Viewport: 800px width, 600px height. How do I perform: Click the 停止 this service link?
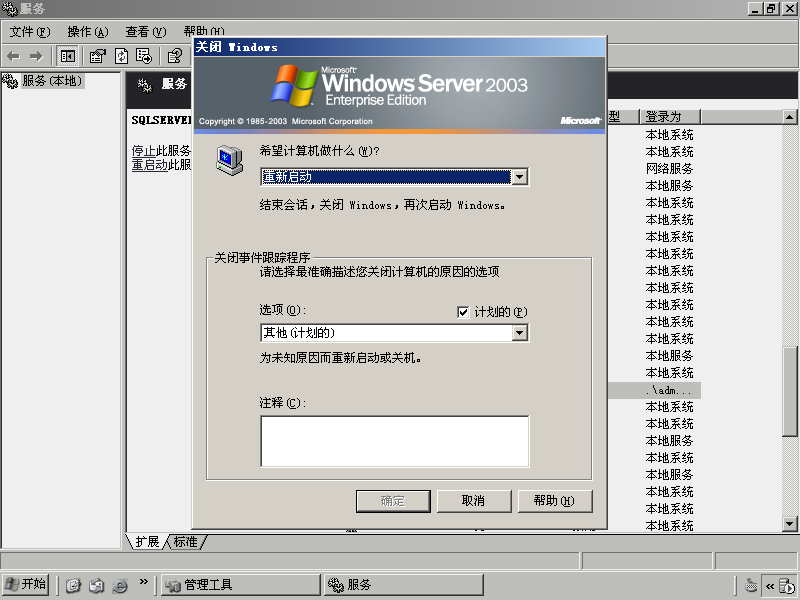tap(143, 151)
